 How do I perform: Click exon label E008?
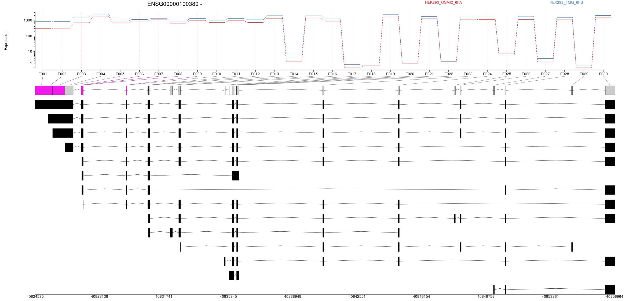pyautogui.click(x=178, y=74)
